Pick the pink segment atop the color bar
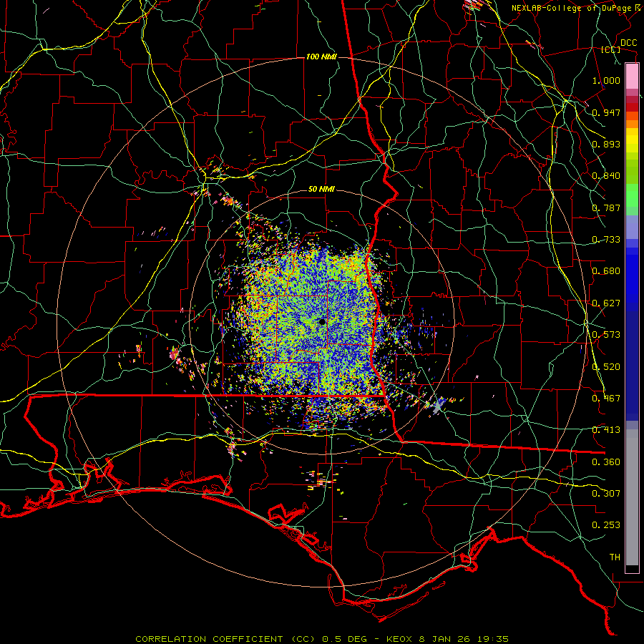 (x=632, y=77)
